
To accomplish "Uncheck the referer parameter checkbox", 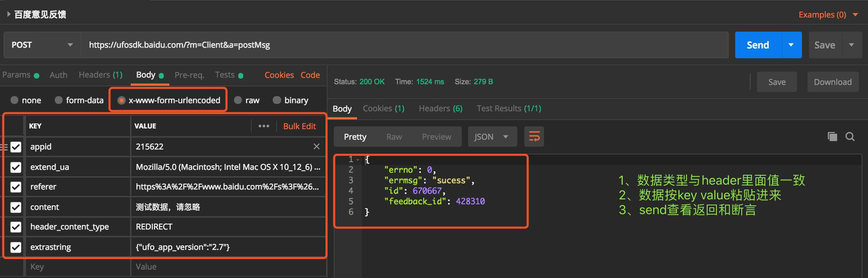I will [16, 187].
